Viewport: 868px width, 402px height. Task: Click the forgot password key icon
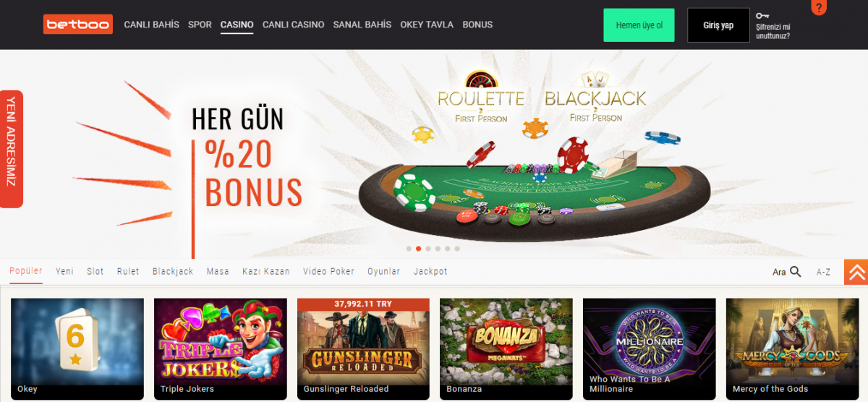762,15
